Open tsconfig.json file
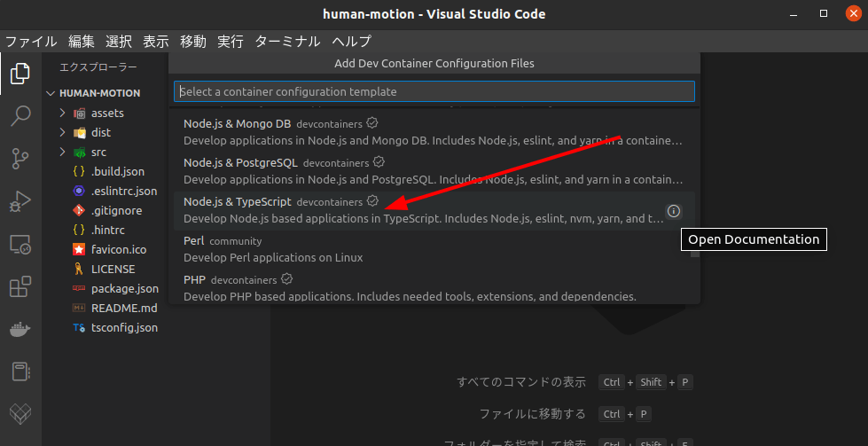 tap(124, 327)
